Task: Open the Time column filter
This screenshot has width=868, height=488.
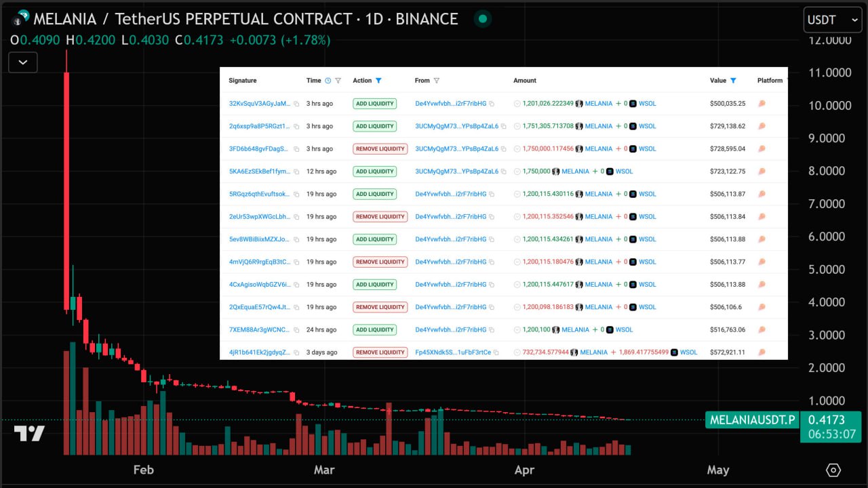Action: tap(338, 81)
